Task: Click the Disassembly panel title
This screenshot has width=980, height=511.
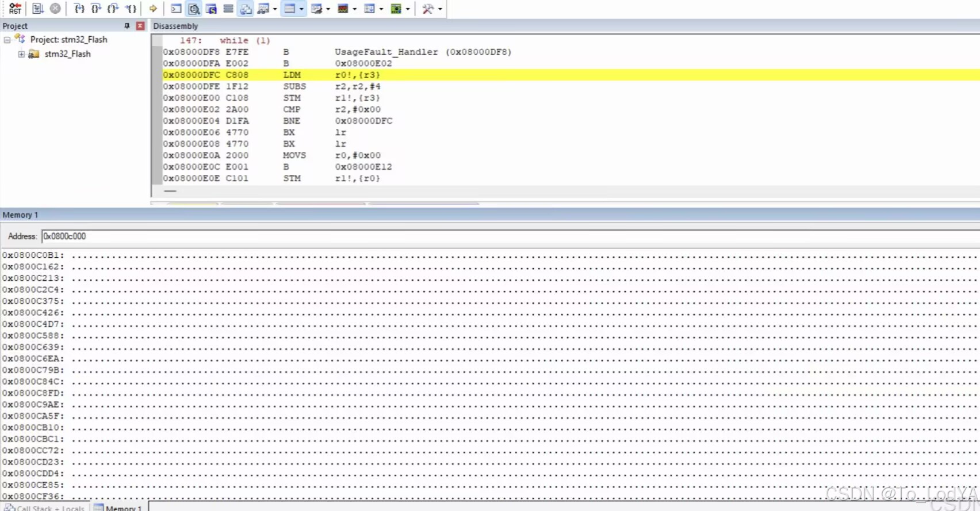Action: point(175,26)
